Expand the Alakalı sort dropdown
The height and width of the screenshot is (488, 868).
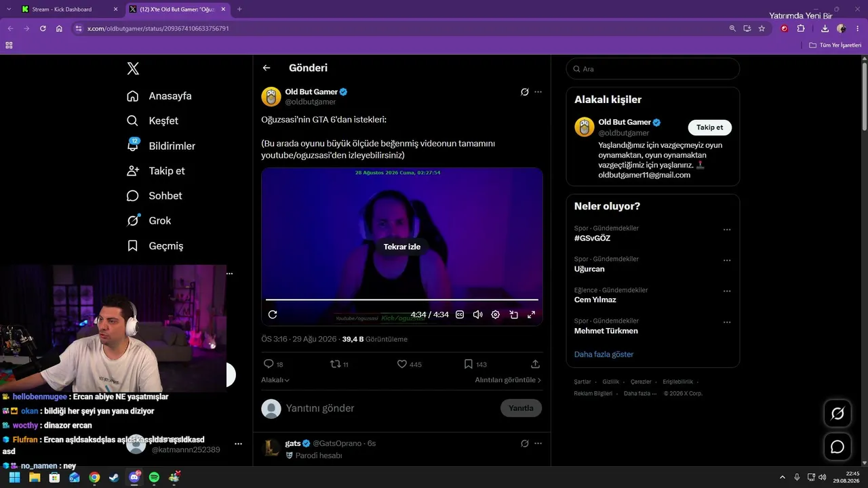point(275,380)
